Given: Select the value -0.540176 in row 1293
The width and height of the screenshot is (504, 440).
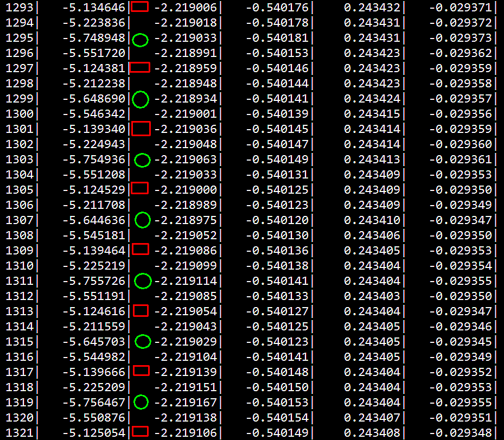Looking at the screenshot, I should (277, 8).
